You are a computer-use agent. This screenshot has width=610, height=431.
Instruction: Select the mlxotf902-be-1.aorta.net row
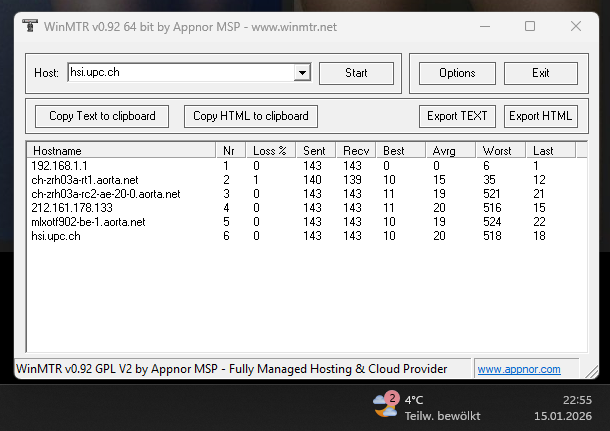click(x=307, y=222)
